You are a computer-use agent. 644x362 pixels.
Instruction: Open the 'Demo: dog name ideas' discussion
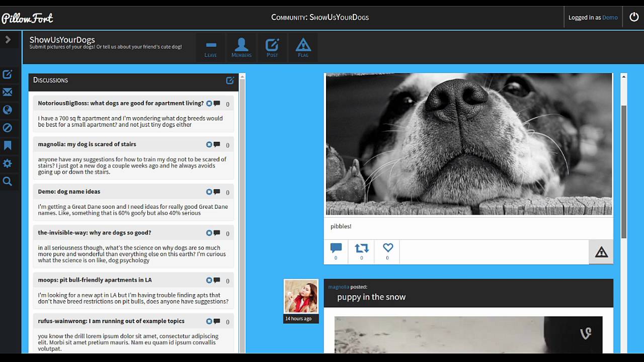tap(69, 192)
